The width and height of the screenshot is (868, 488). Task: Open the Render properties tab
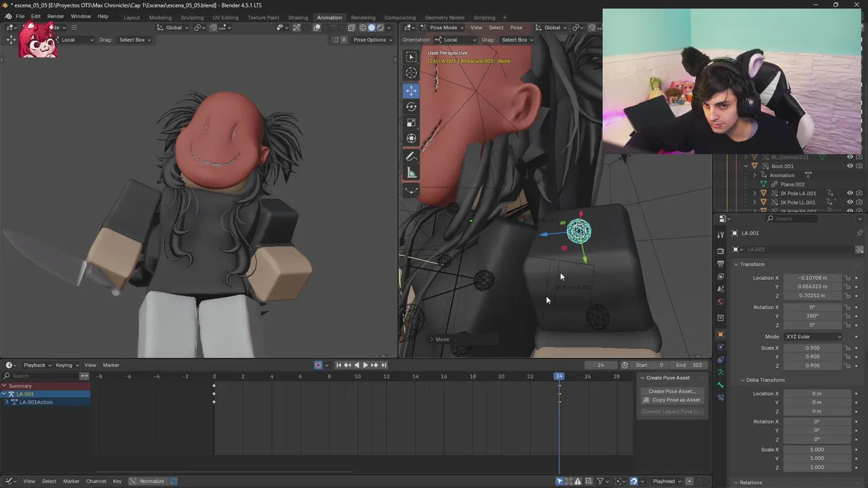coord(720,251)
